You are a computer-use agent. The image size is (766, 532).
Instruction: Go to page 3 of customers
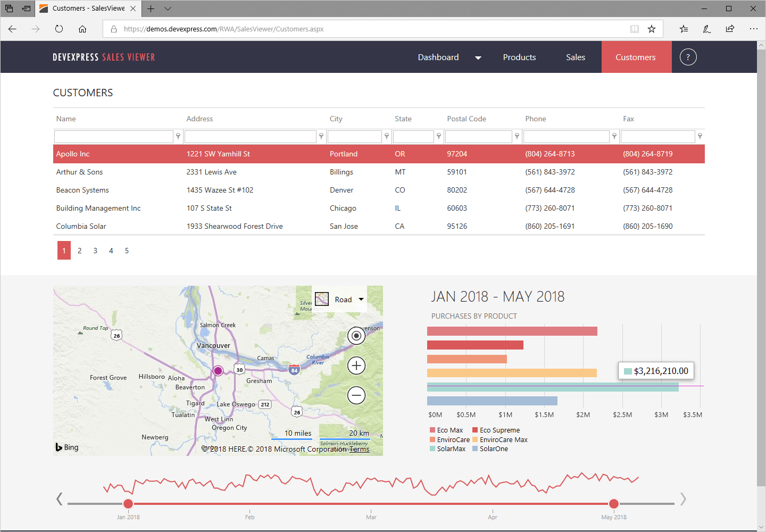point(95,250)
